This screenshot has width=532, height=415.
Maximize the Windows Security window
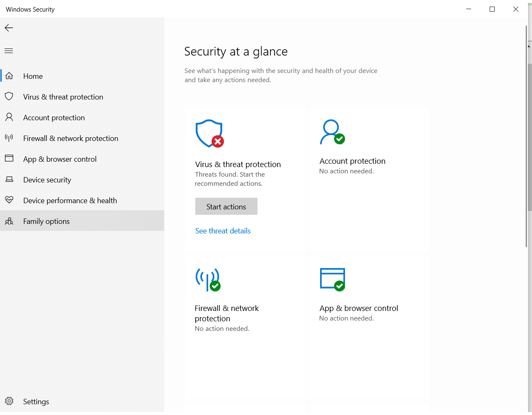coord(492,9)
